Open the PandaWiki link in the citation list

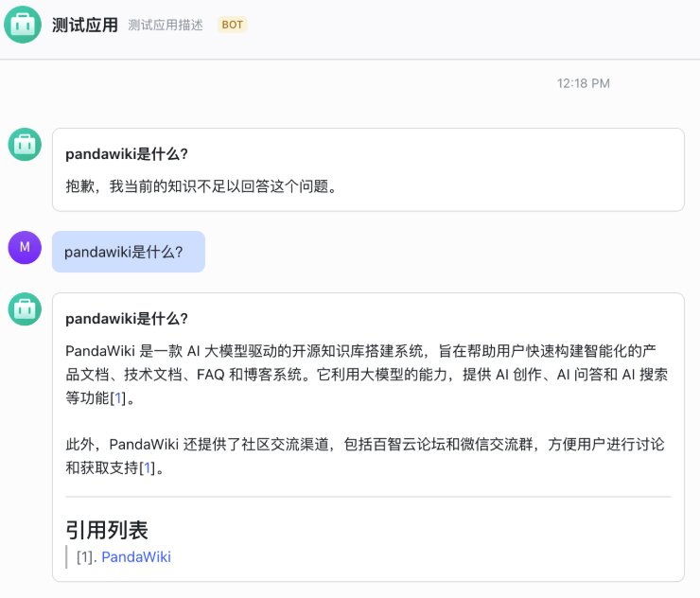[x=136, y=557]
